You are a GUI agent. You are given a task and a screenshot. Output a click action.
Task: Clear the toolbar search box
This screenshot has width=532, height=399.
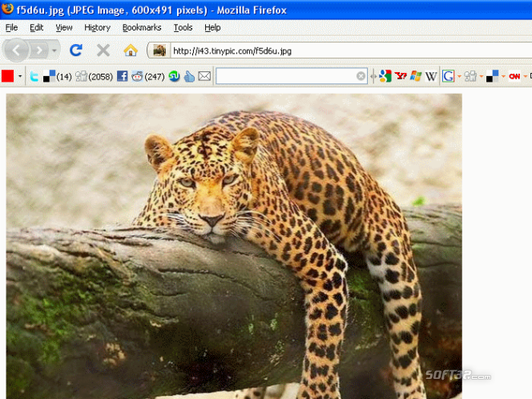[361, 76]
